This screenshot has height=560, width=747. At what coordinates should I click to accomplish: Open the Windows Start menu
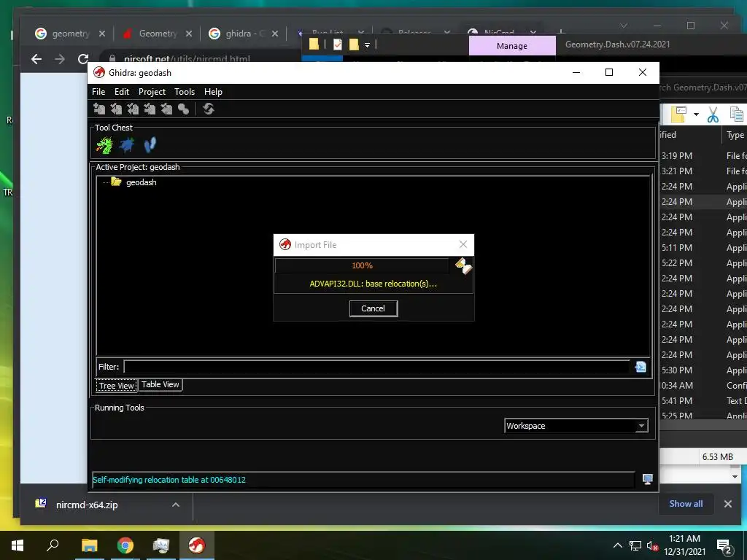coord(18,545)
